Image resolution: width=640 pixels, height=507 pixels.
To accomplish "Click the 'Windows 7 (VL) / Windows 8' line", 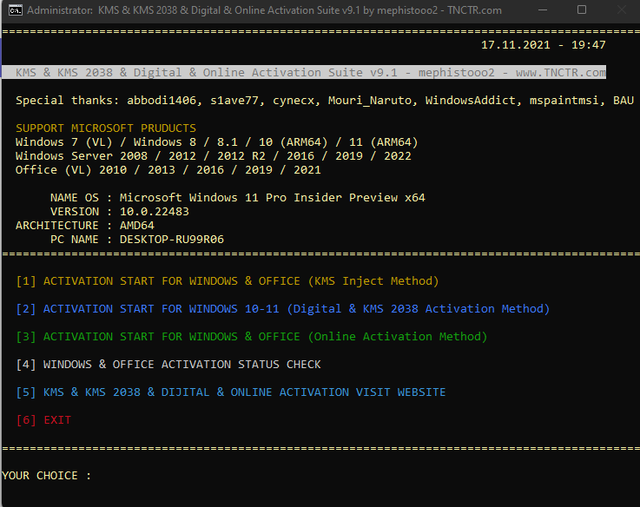I will pyautogui.click(x=217, y=142).
